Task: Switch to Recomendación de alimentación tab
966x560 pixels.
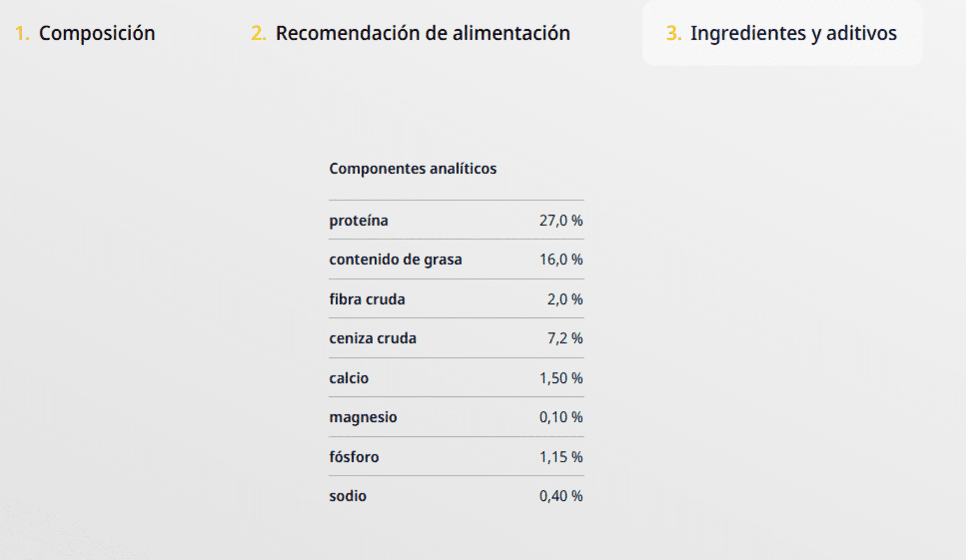Action: tap(411, 33)
